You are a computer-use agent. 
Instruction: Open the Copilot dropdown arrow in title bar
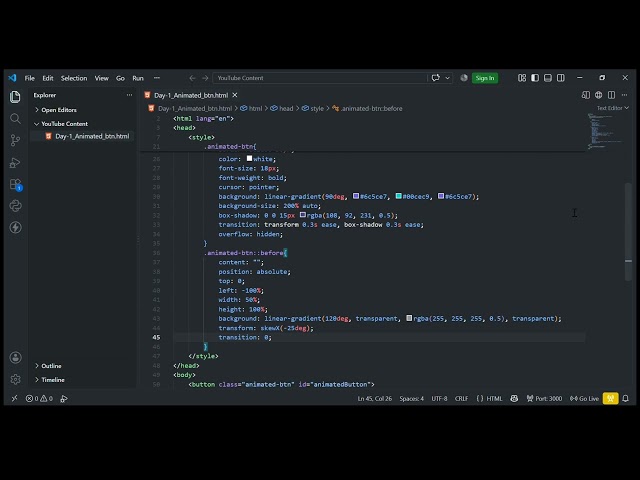[x=447, y=78]
